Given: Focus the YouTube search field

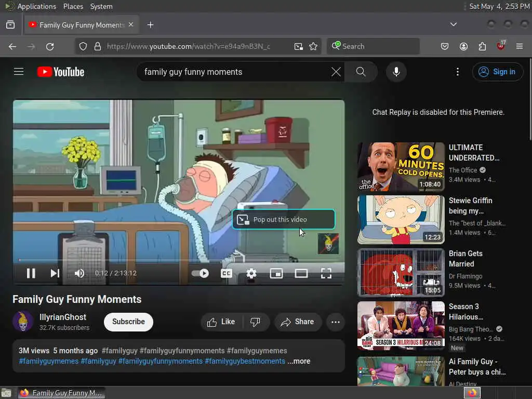Looking at the screenshot, I should point(236,72).
